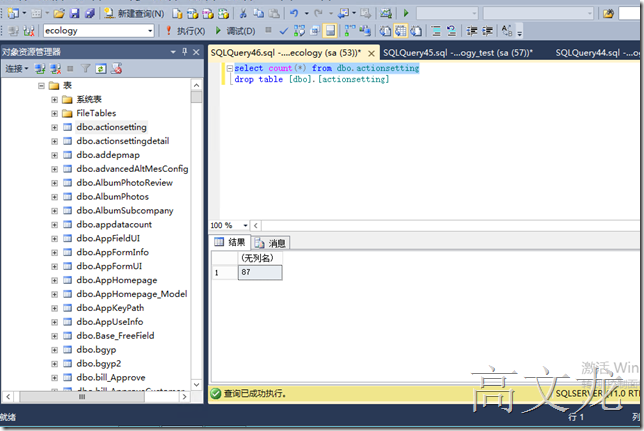Click the Save All icon
Image resolution: width=644 pixels, height=431 pixels.
90,14
